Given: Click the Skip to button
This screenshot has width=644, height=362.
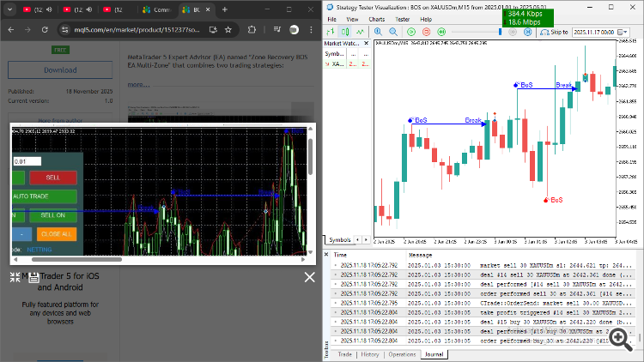Looking at the screenshot, I should coord(555,32).
